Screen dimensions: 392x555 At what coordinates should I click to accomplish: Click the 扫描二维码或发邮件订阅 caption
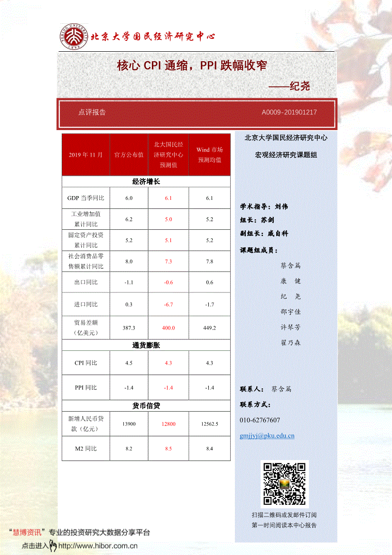pyautogui.click(x=284, y=515)
